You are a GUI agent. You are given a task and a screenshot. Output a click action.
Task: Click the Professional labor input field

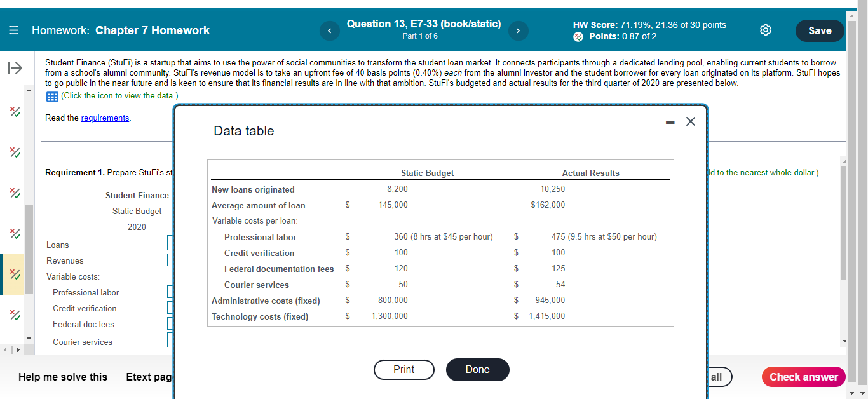170,291
